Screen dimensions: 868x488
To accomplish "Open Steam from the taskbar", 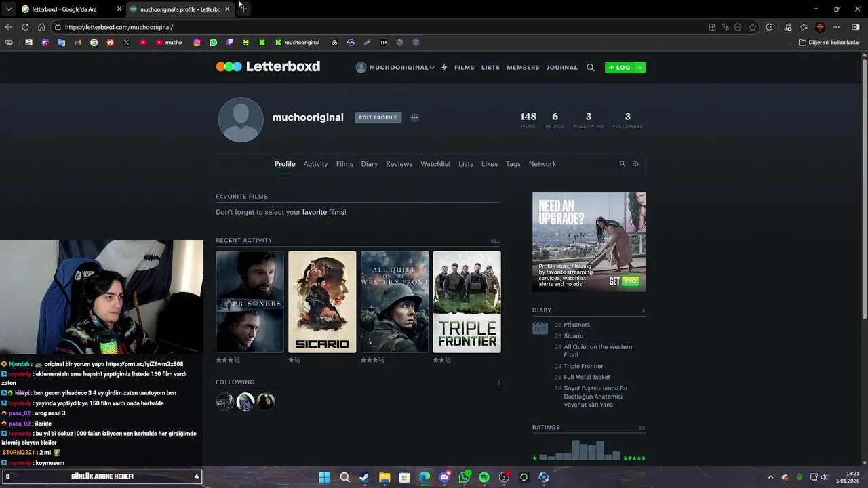I will coord(364,477).
